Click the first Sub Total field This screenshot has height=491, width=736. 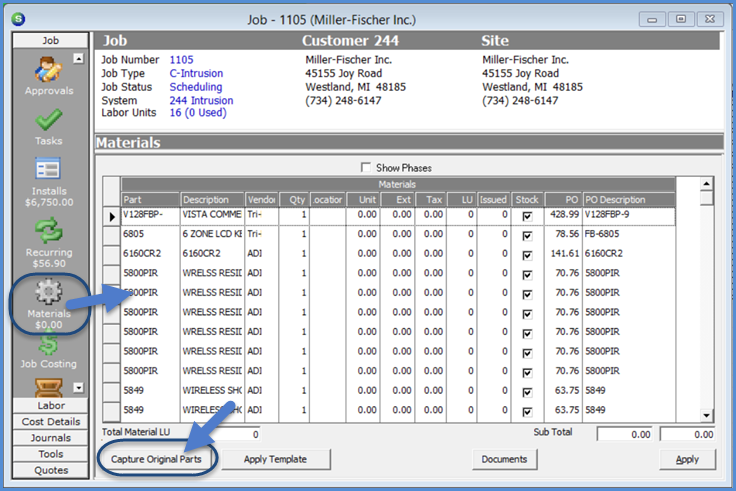click(x=624, y=434)
